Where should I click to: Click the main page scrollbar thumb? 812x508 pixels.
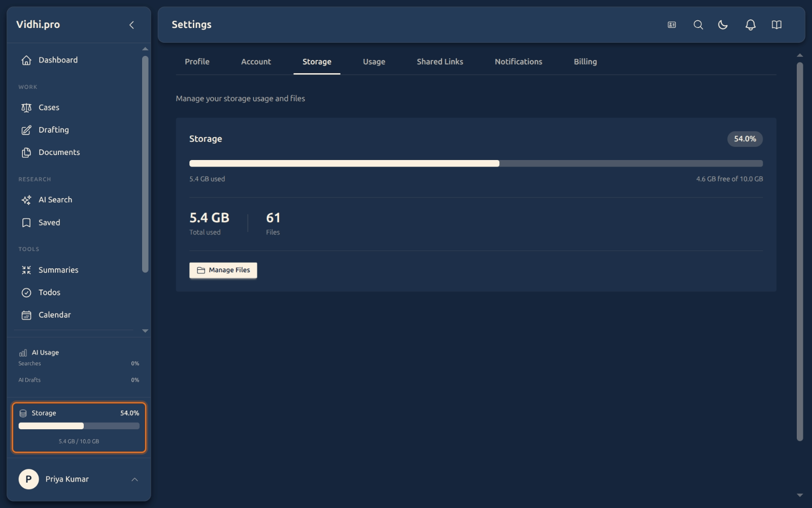pyautogui.click(x=800, y=252)
